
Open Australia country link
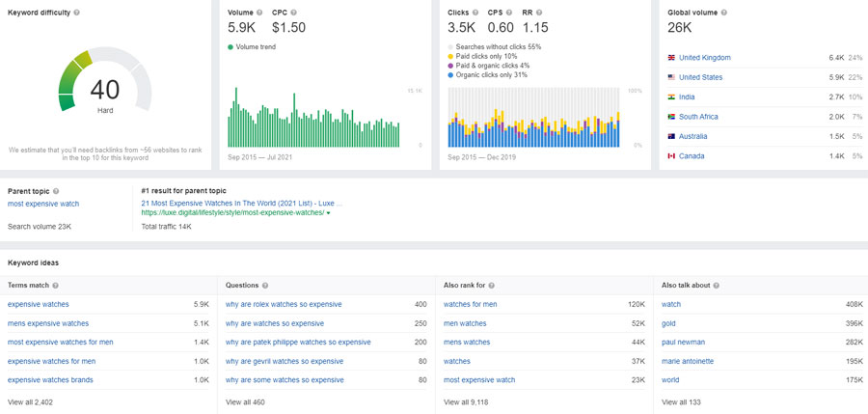pyautogui.click(x=692, y=136)
